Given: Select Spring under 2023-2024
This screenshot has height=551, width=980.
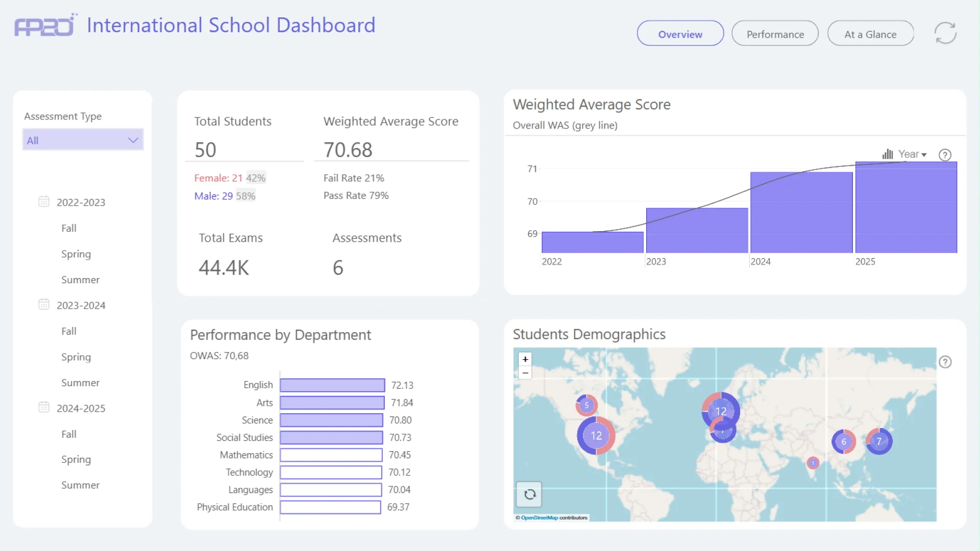Looking at the screenshot, I should click(76, 357).
